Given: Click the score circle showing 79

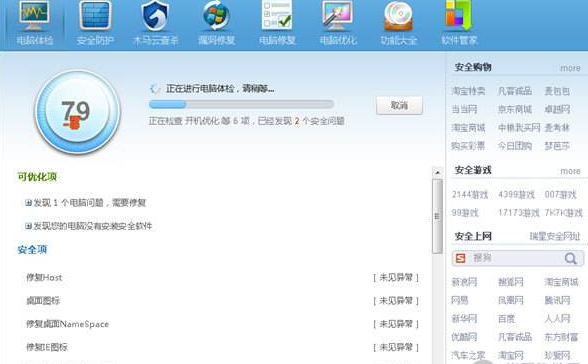Looking at the screenshot, I should point(77,111).
